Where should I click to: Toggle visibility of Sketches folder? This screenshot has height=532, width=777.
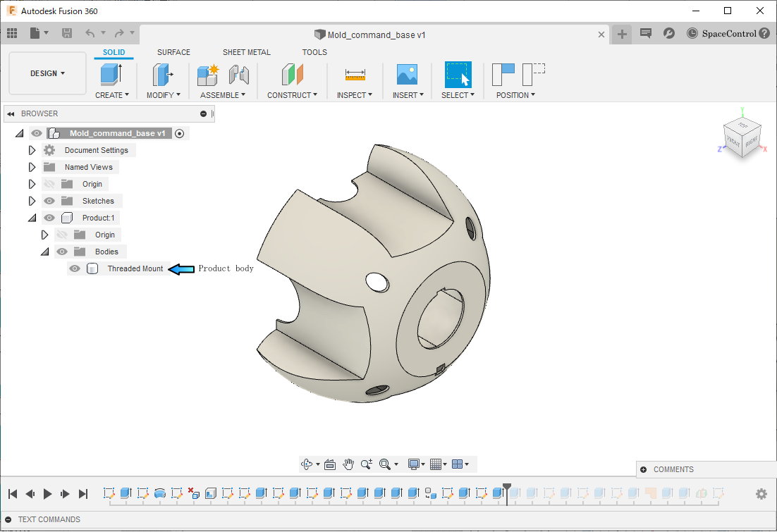[x=49, y=201]
